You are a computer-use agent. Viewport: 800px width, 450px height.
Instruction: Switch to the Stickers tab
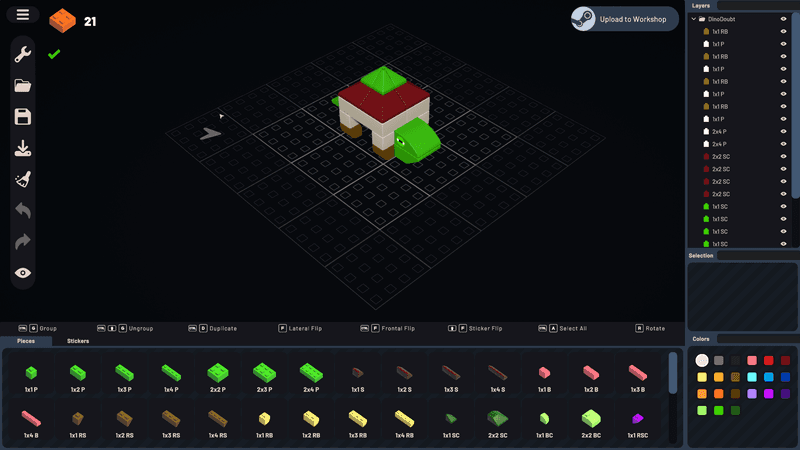(x=78, y=341)
